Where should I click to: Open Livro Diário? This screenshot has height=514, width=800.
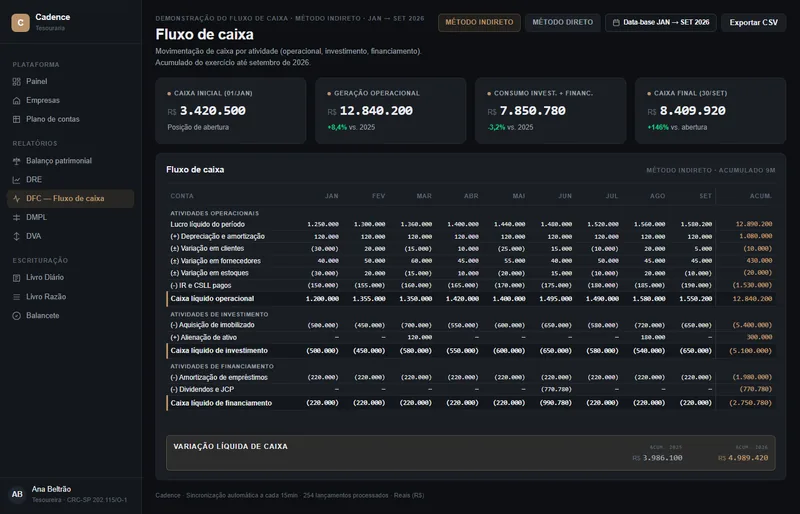point(70,278)
